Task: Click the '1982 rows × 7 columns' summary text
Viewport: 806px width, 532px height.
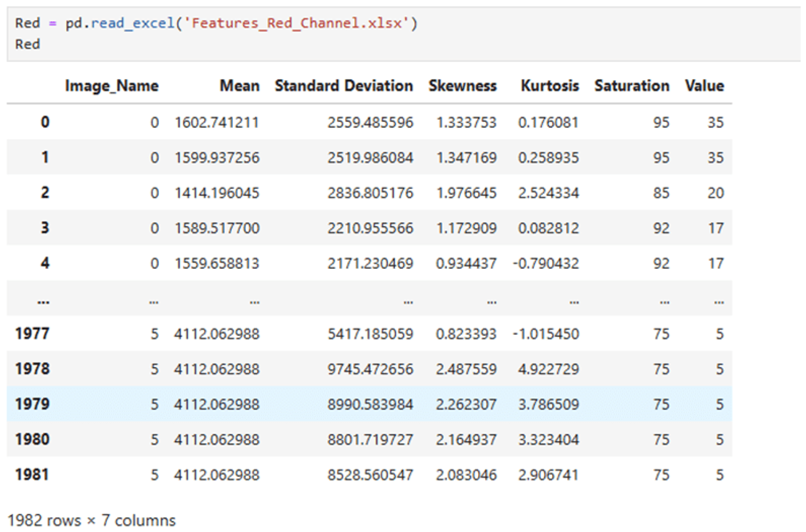Action: click(x=92, y=520)
